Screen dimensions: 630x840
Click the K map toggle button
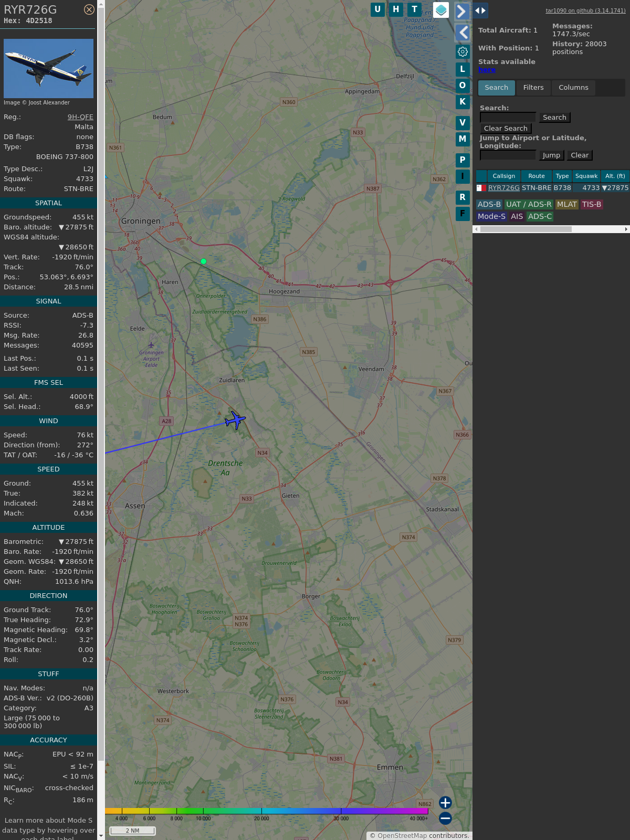(463, 102)
